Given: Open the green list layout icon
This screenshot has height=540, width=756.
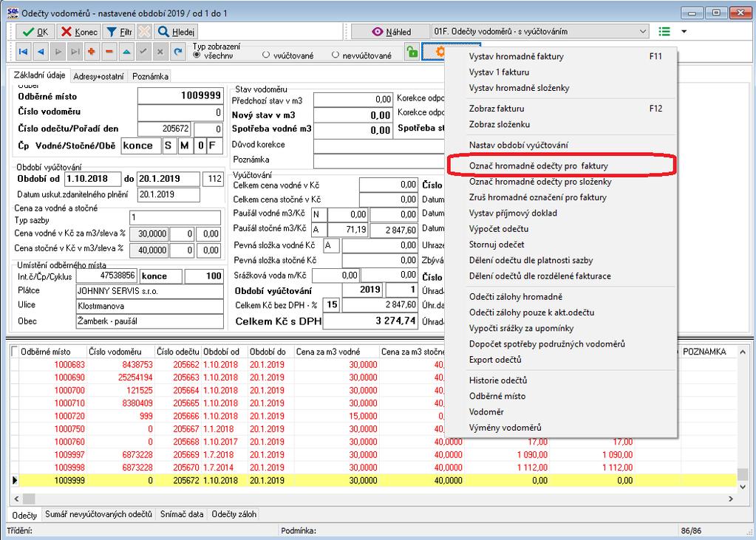Looking at the screenshot, I should click(x=664, y=32).
